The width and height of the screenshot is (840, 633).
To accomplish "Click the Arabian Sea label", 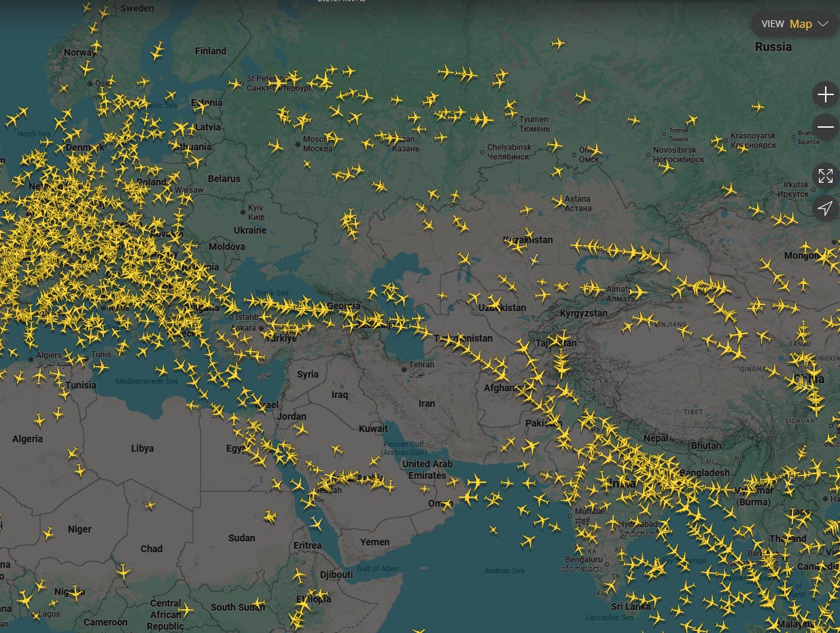I will (x=504, y=571).
